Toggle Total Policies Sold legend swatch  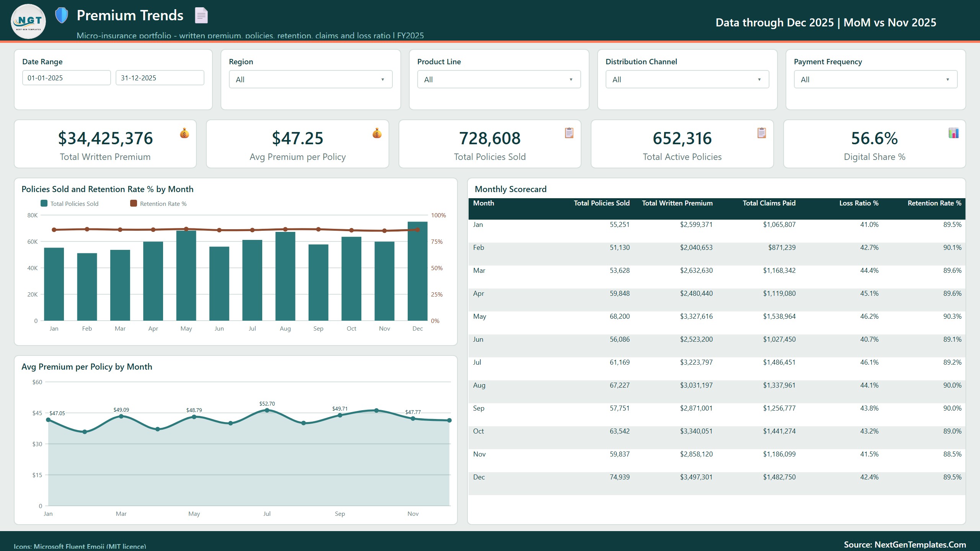(44, 203)
